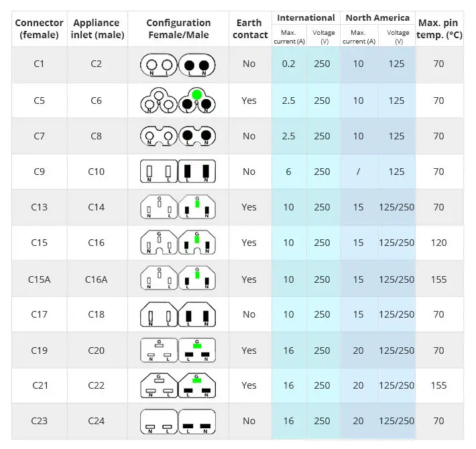Click the C24 appliance inlet cell

[x=97, y=421]
